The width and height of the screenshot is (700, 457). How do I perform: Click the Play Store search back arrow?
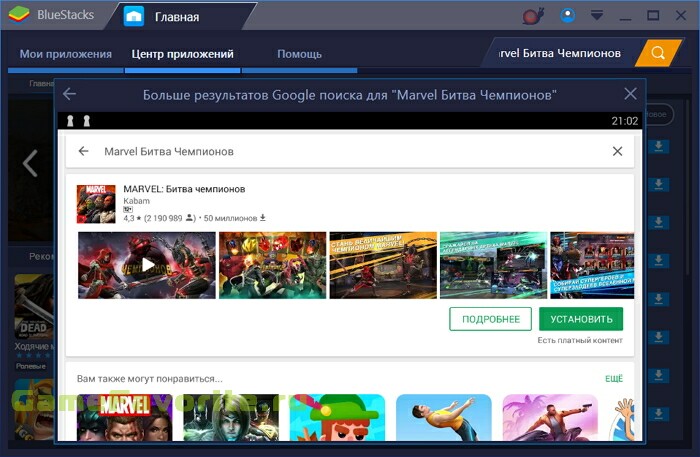(83, 151)
